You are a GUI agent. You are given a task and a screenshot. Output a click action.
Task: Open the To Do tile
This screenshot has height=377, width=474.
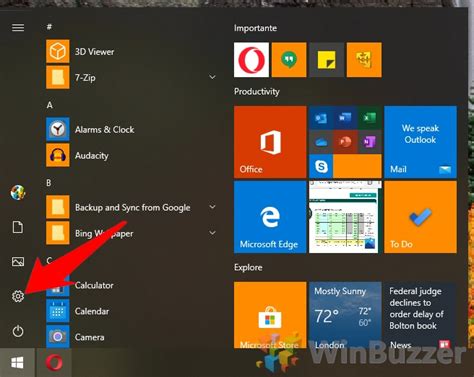pyautogui.click(x=420, y=217)
